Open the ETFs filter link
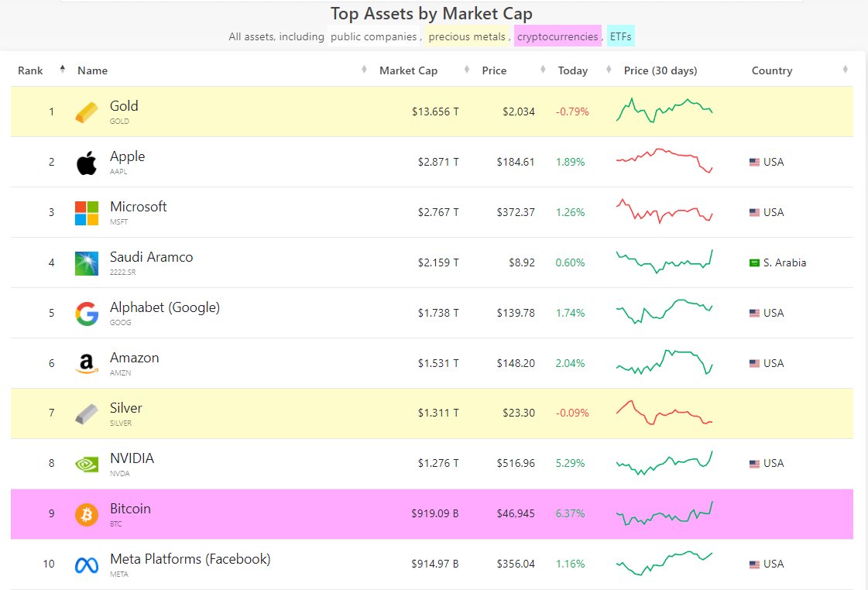Image resolution: width=868 pixels, height=590 pixels. (x=620, y=36)
